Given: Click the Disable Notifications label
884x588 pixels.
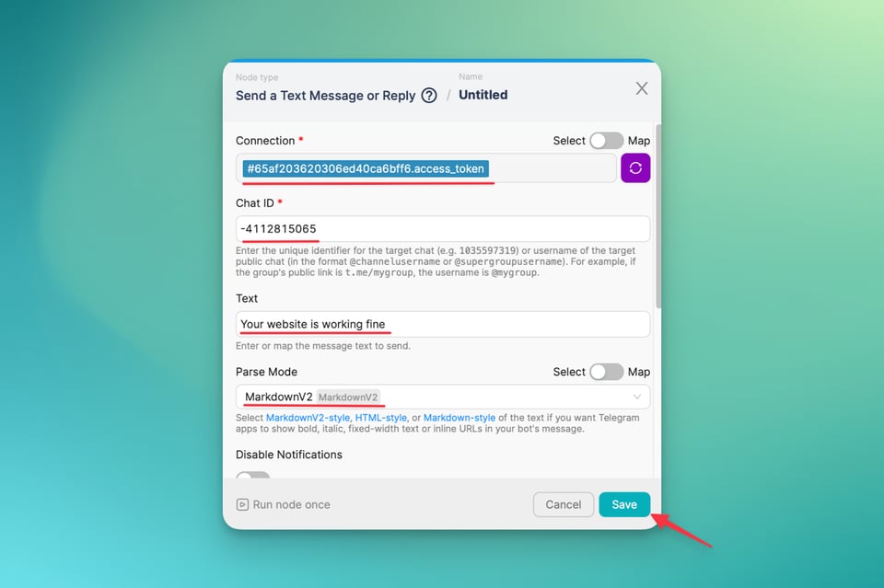Looking at the screenshot, I should [x=288, y=455].
